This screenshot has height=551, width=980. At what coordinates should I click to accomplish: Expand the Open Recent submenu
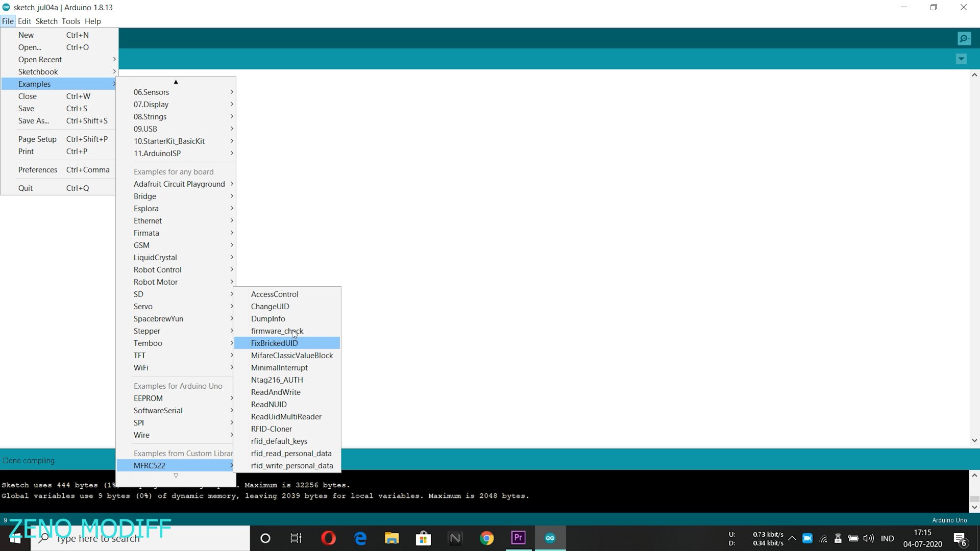tap(59, 60)
